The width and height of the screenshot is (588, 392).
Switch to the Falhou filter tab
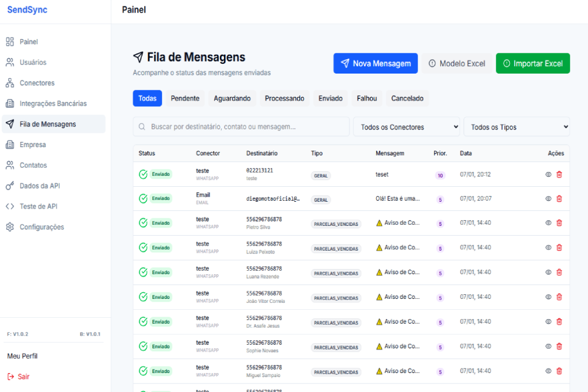point(366,98)
